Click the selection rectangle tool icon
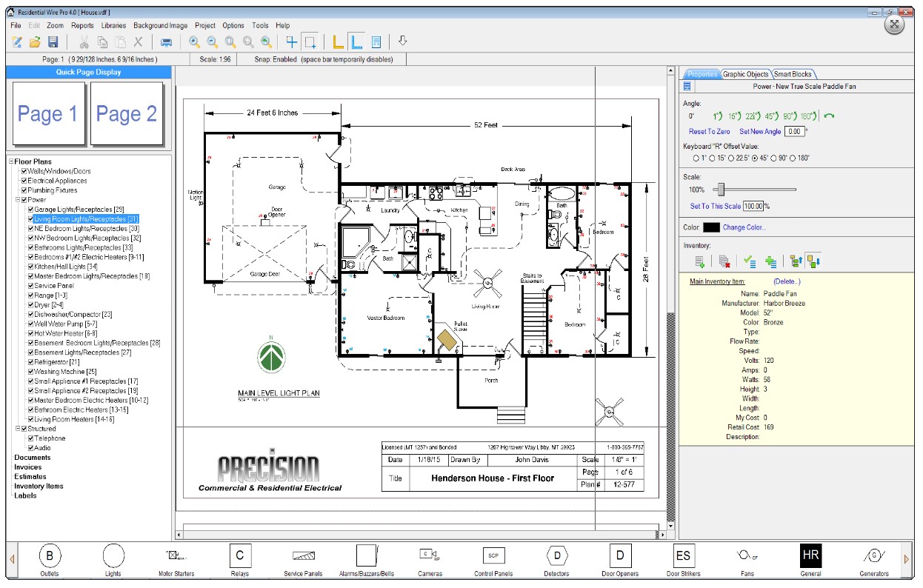The image size is (923, 588). point(310,42)
